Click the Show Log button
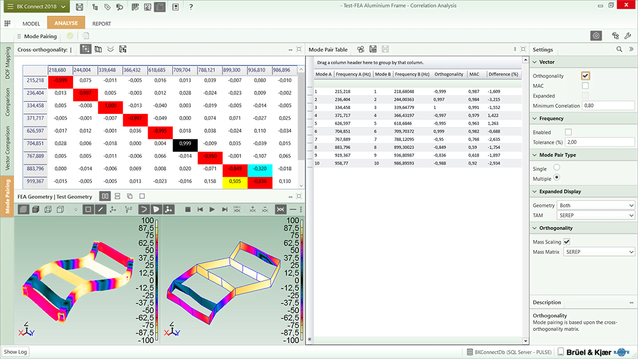638x364 pixels. click(15, 352)
